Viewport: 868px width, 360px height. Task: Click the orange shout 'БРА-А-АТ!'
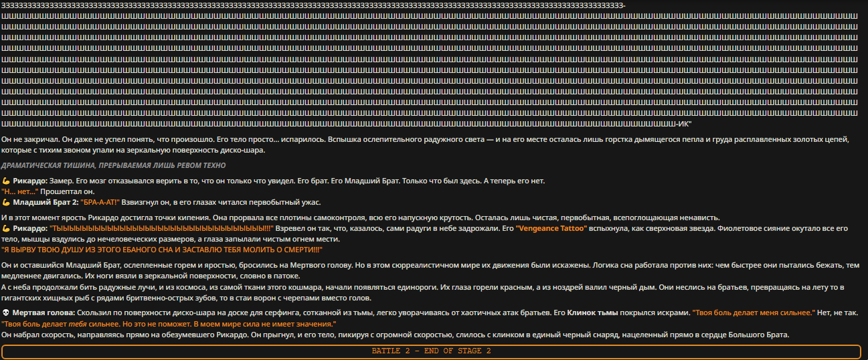(100, 202)
